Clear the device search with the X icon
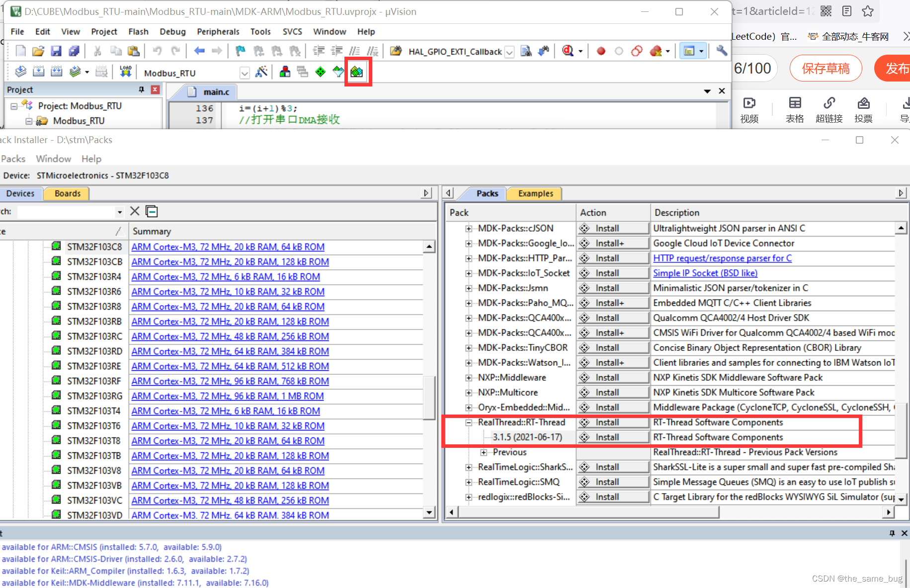910x588 pixels. (135, 211)
